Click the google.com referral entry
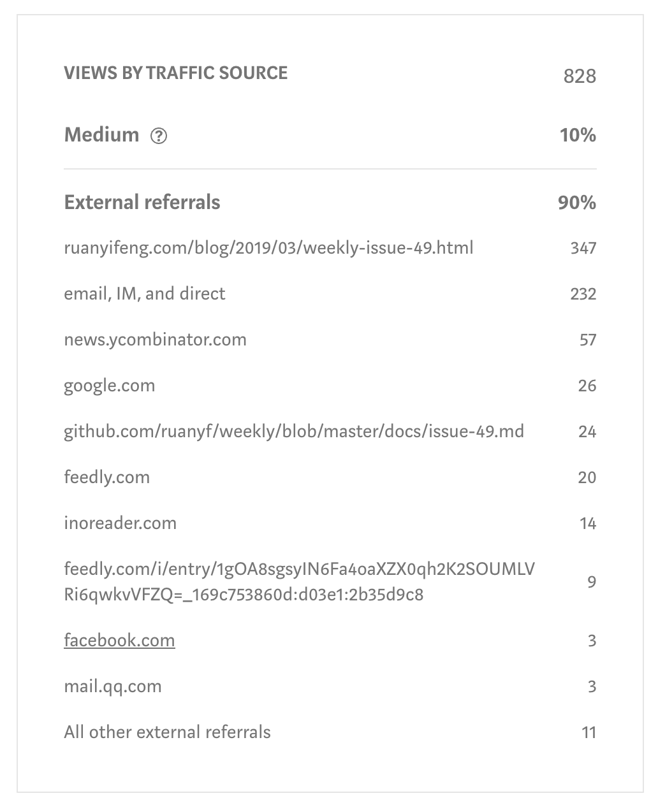Image resolution: width=658 pixels, height=812 pixels. tap(109, 386)
